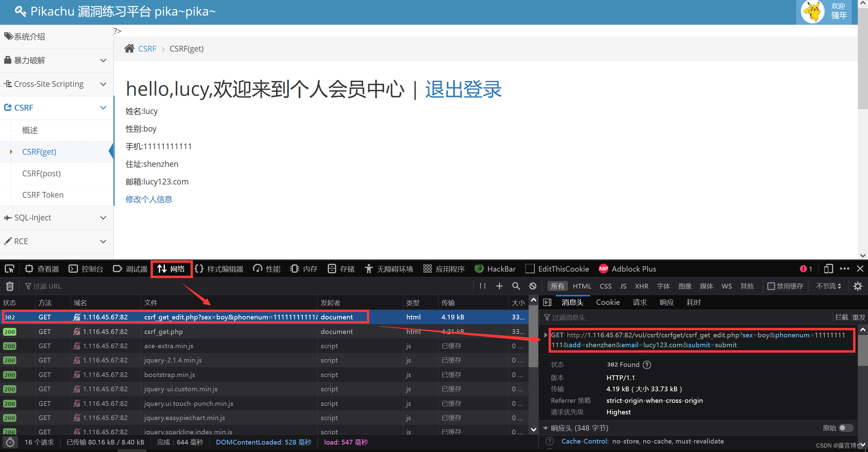Open the 不节流 throttling dropdown
The width and height of the screenshot is (868, 452).
828,286
